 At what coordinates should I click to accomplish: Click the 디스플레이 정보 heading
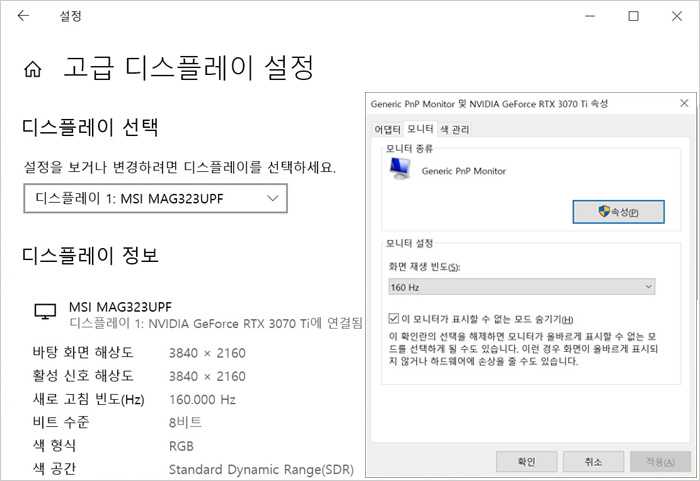click(x=91, y=255)
